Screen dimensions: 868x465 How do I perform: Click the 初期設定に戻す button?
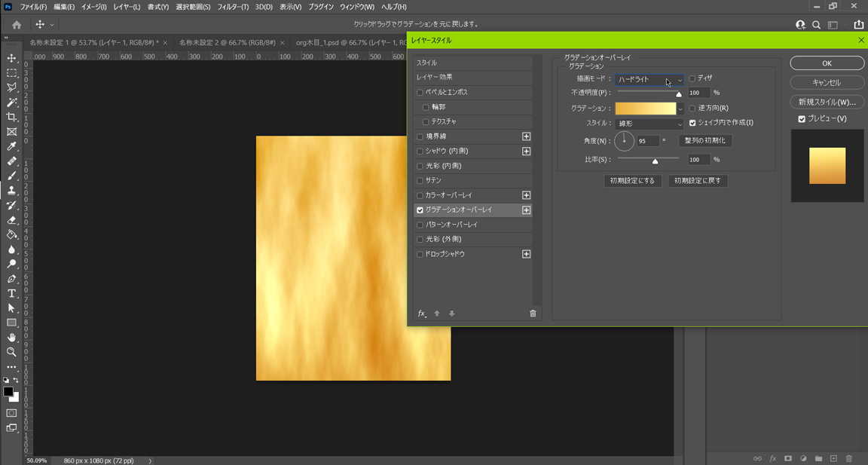coord(697,181)
